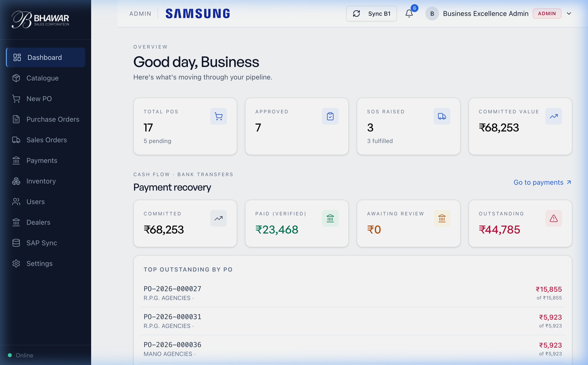
Task: Open the Payments sidebar link
Action: point(46,160)
